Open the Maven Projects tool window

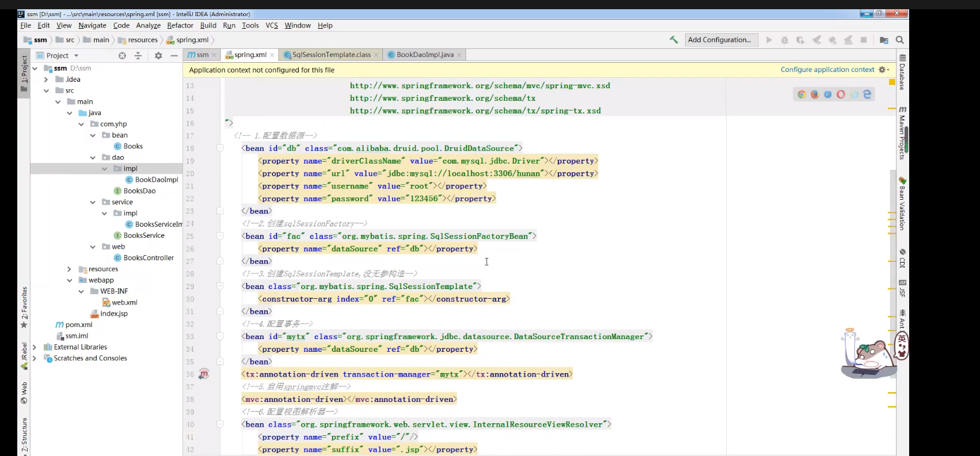coord(902,132)
